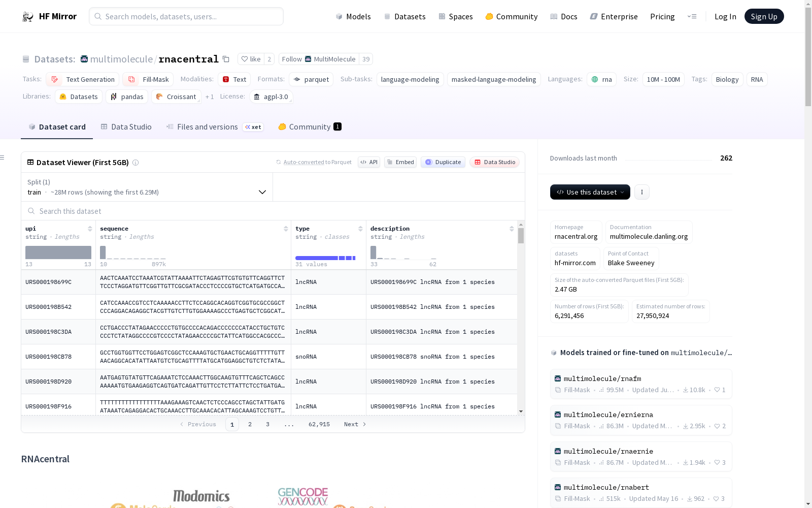This screenshot has height=508, width=812.
Task: Jump to last page 62,915
Action: (319, 424)
